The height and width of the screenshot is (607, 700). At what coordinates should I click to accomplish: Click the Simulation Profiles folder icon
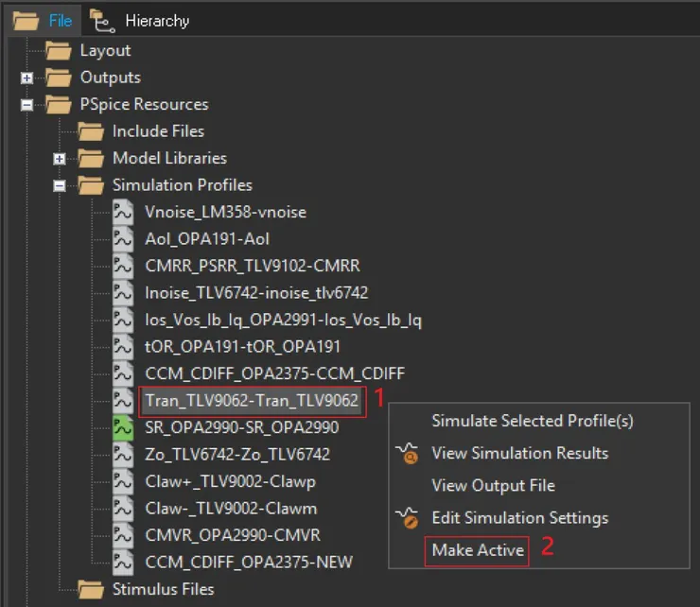click(91, 185)
